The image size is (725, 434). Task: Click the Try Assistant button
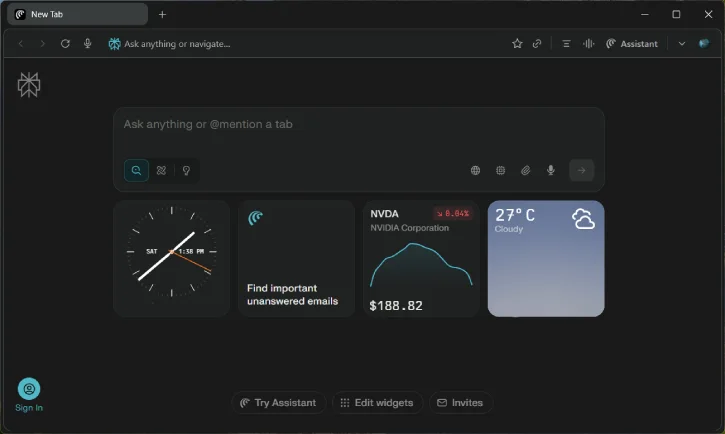point(276,402)
